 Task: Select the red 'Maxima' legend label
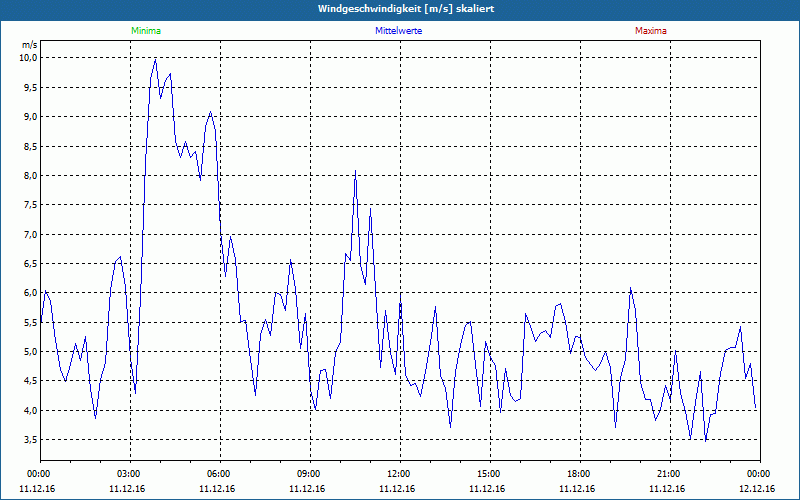pos(651,31)
